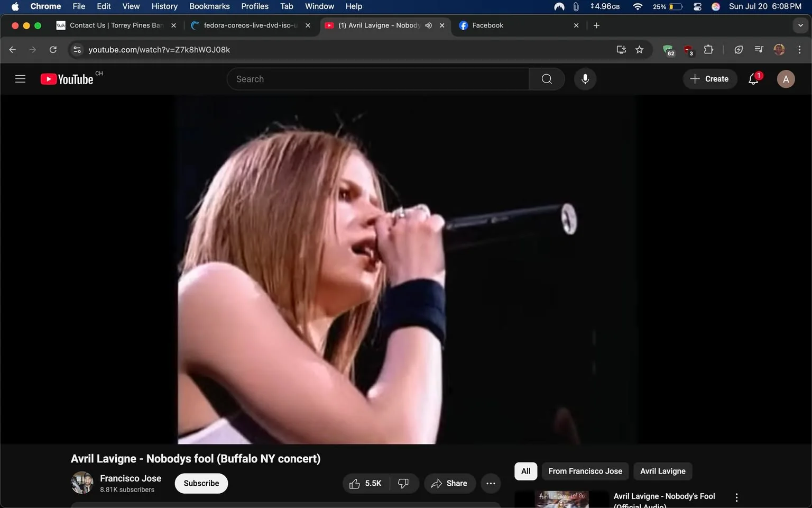812x508 pixels.
Task: Close the fedora-coreos tab
Action: [x=308, y=25]
